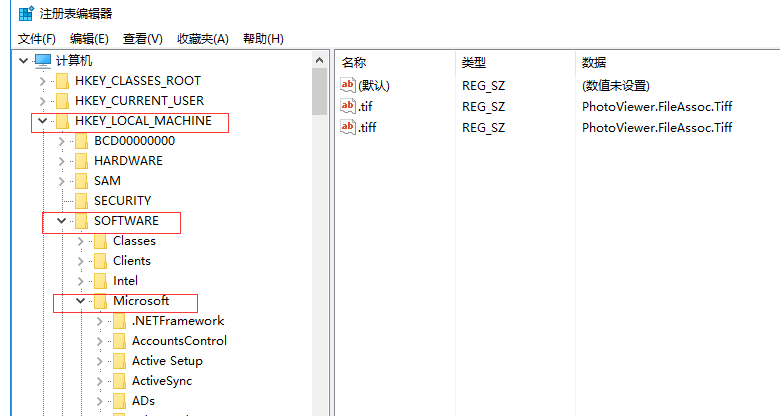
Task: Click the .tif string value icon
Action: [x=348, y=106]
